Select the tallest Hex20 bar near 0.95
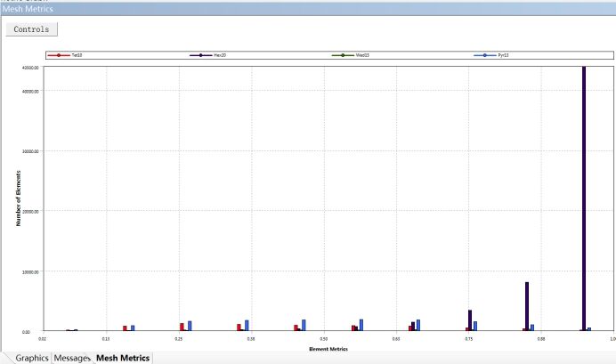 point(584,196)
